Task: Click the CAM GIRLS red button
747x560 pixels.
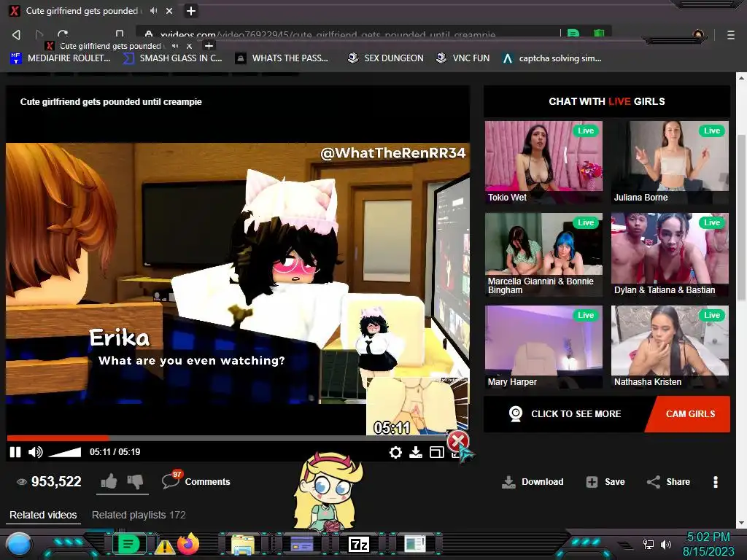Action: [x=690, y=414]
